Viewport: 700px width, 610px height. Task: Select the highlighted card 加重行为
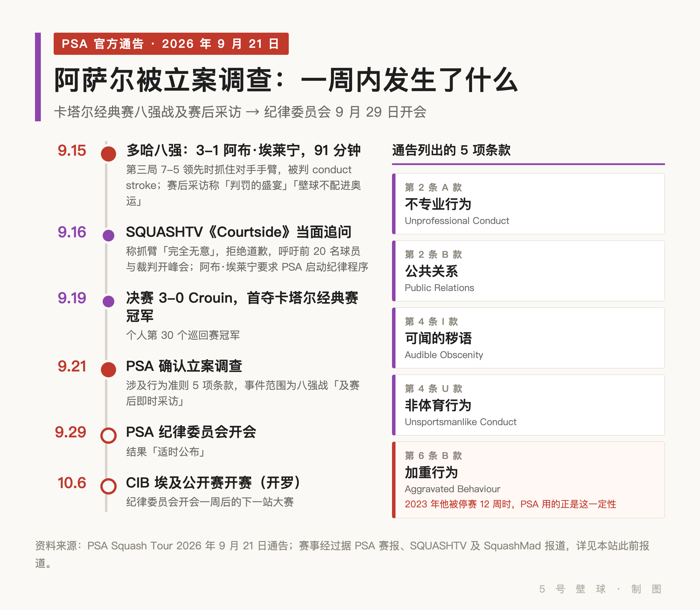pyautogui.click(x=528, y=480)
